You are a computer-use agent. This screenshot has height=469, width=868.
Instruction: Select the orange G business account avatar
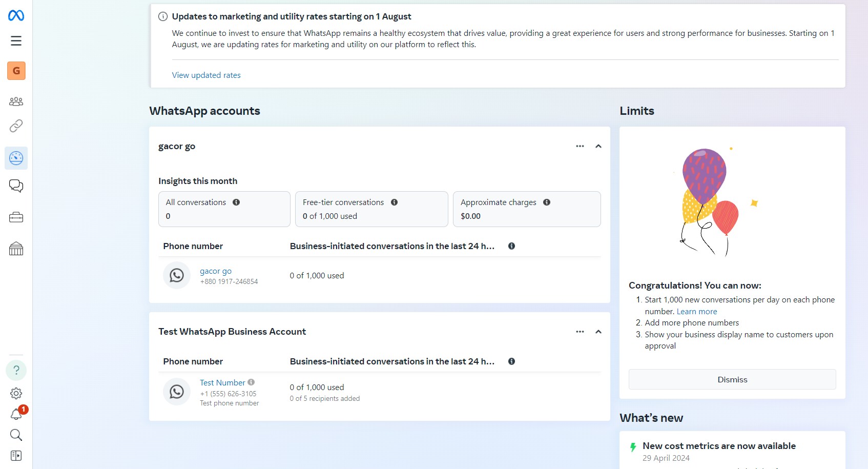tap(16, 71)
